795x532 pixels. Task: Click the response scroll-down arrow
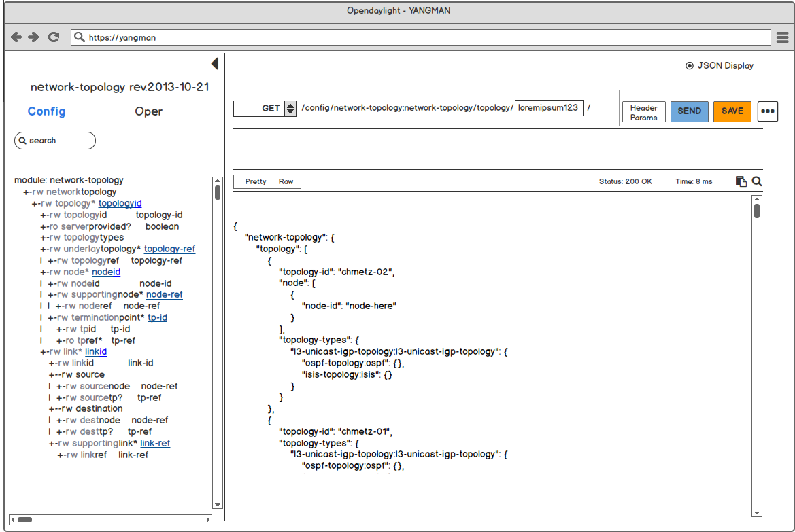pos(756,513)
